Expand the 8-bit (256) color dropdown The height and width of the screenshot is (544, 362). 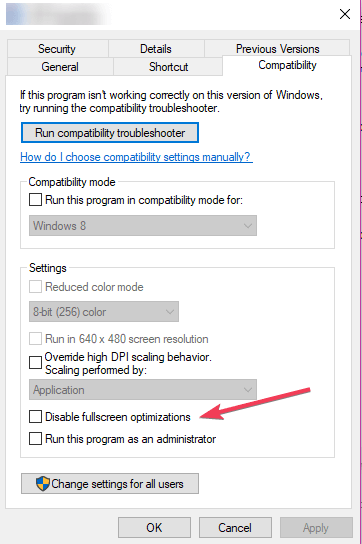104,312
